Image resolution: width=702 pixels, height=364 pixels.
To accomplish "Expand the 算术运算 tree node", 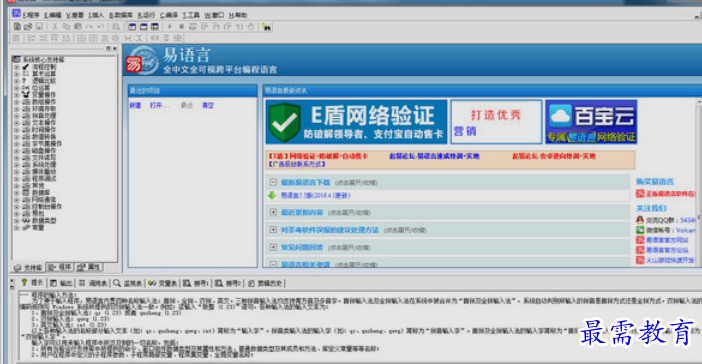I will [x=17, y=74].
